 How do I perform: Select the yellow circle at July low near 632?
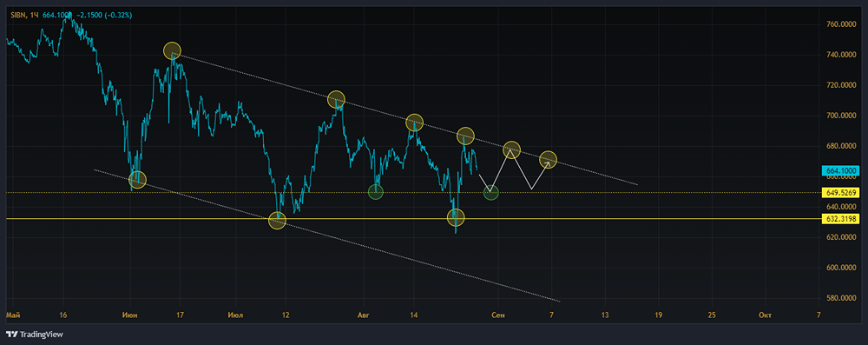pos(278,220)
